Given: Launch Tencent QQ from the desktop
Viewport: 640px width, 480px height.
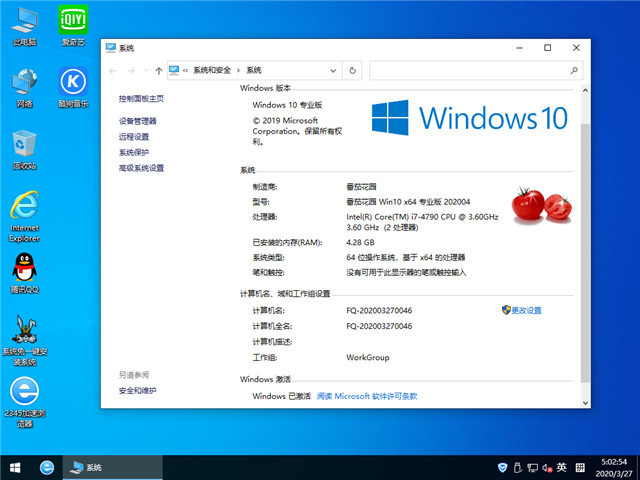Looking at the screenshot, I should coord(24,270).
